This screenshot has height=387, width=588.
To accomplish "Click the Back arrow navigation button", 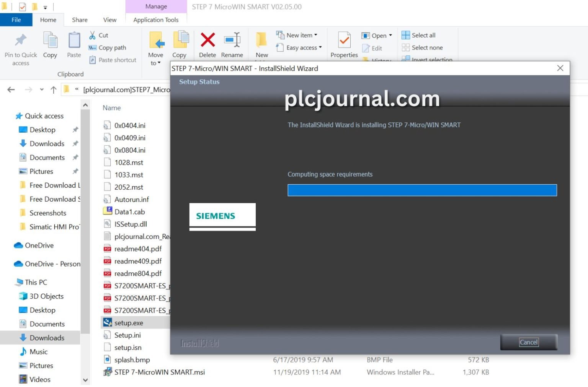I will 11,90.
